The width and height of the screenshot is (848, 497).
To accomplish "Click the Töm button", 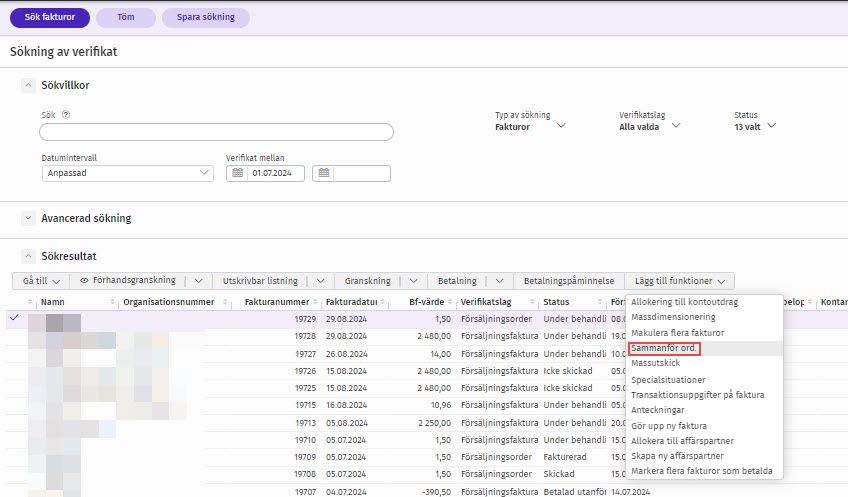I will (126, 17).
